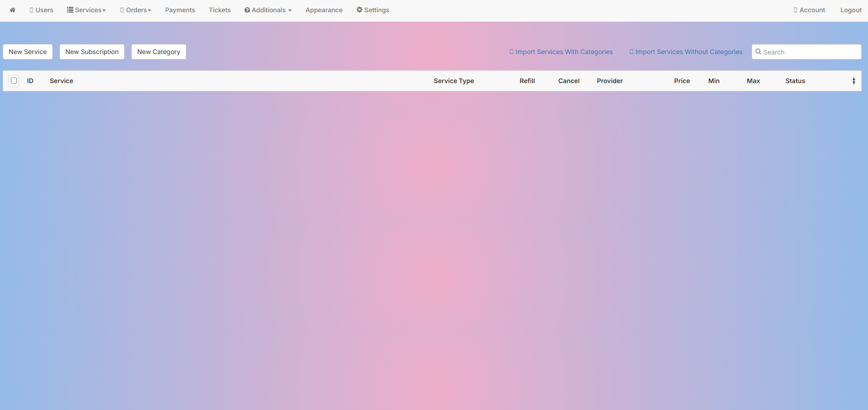Click the magnifier icon in search box
The height and width of the screenshot is (410, 868).
(758, 52)
